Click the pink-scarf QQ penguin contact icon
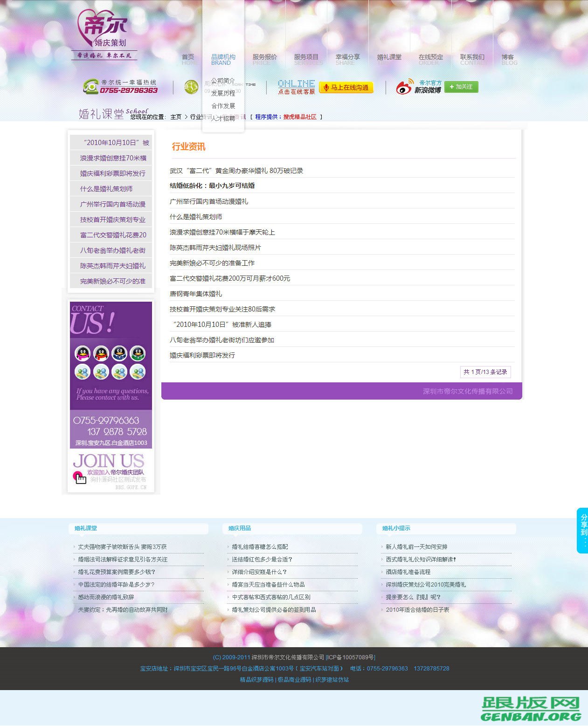The image size is (588, 726). (x=83, y=353)
